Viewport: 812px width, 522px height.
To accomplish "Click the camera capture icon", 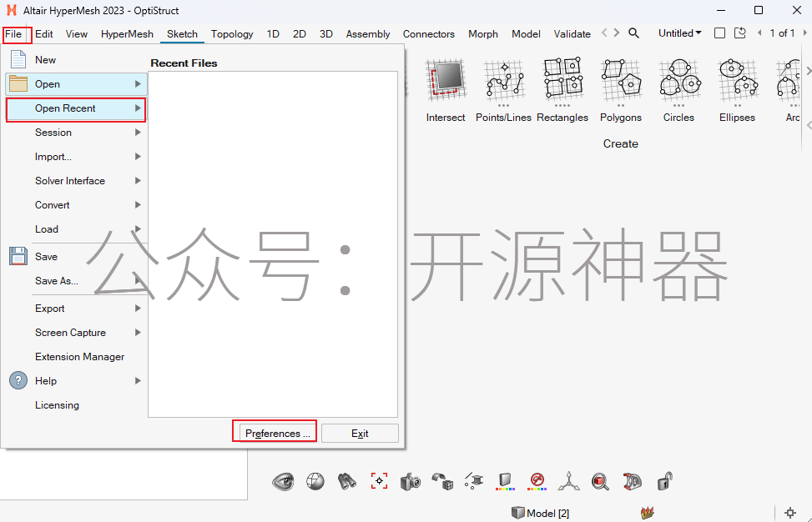I will 411,482.
